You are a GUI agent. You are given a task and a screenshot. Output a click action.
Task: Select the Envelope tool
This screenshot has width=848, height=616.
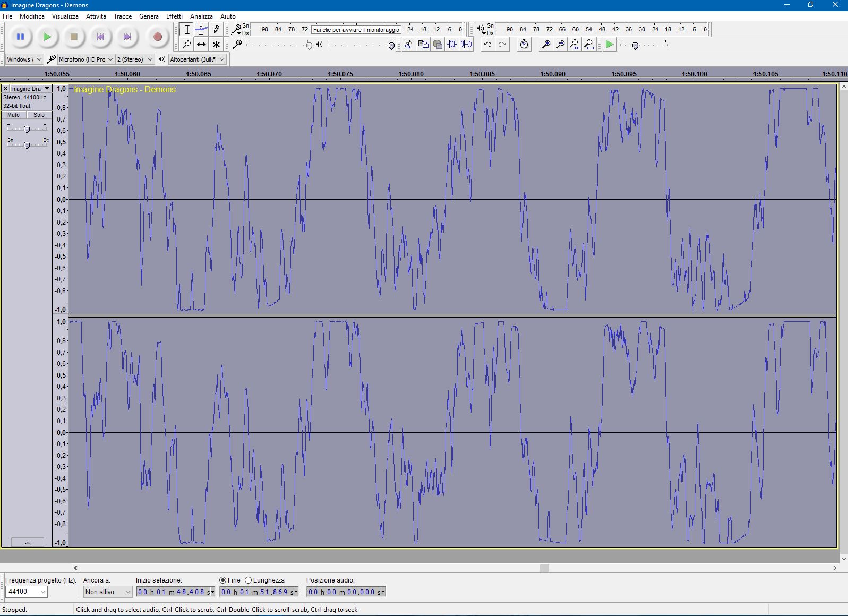201,30
